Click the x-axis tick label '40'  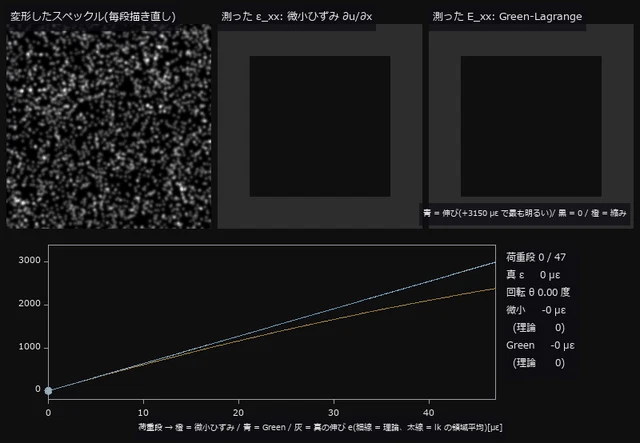pos(429,413)
